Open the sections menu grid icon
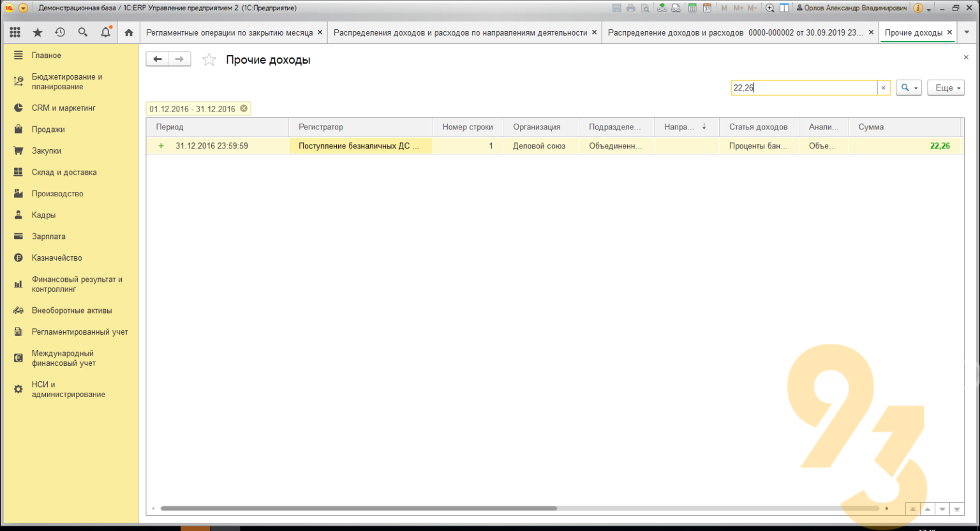The width and height of the screenshot is (980, 531). 15,33
